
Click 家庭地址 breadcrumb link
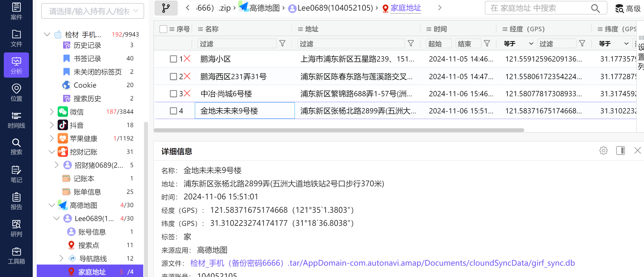pyautogui.click(x=406, y=8)
